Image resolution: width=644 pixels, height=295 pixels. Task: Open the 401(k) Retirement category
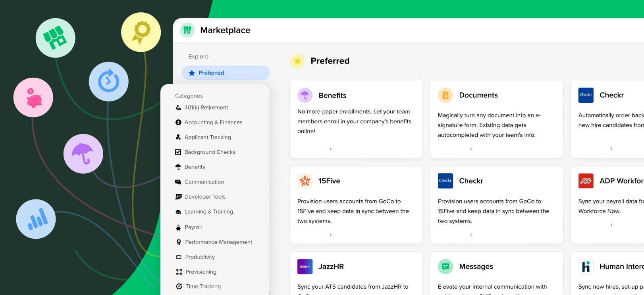pos(206,107)
